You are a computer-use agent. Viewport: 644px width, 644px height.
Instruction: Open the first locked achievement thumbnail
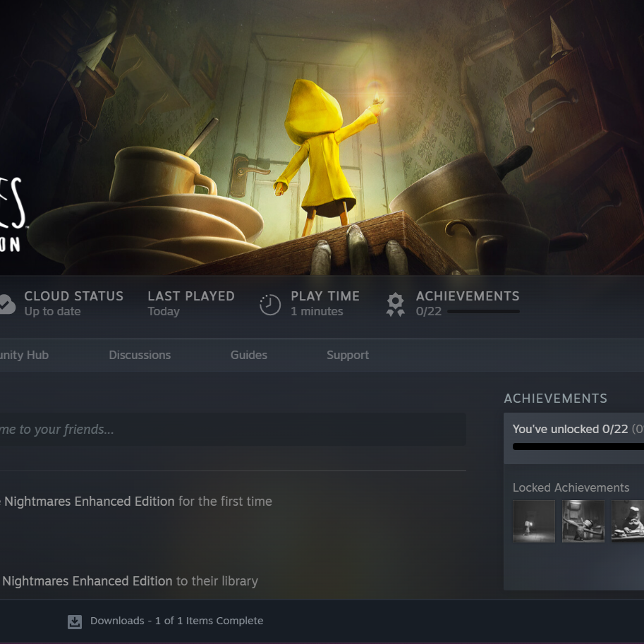coord(533,521)
